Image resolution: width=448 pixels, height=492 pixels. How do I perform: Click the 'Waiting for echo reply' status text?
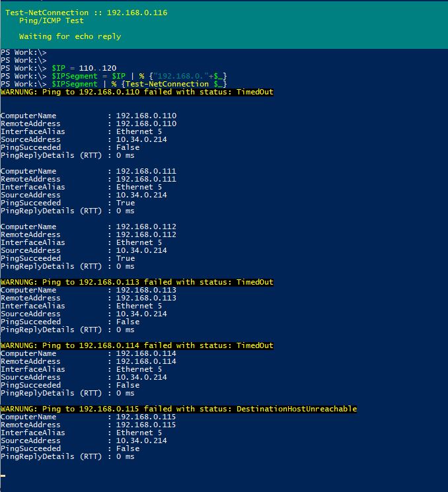[x=70, y=36]
